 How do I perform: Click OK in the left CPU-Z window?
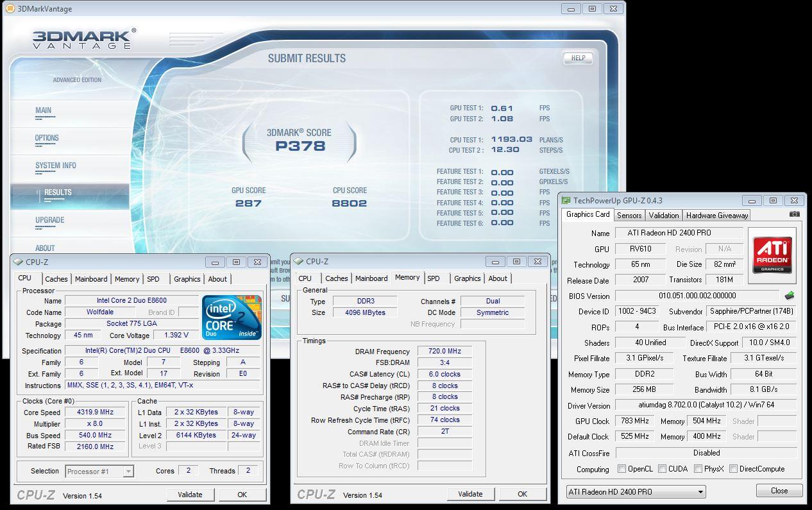click(242, 495)
